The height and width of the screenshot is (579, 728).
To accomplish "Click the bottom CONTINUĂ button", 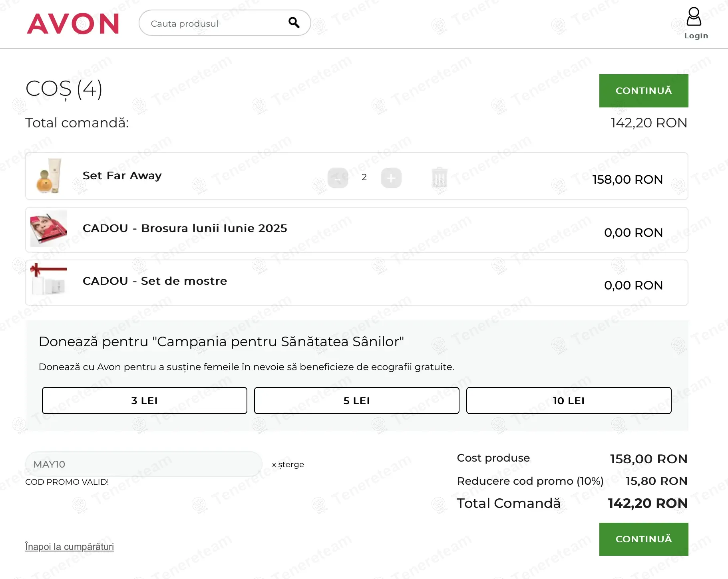I will pos(644,539).
